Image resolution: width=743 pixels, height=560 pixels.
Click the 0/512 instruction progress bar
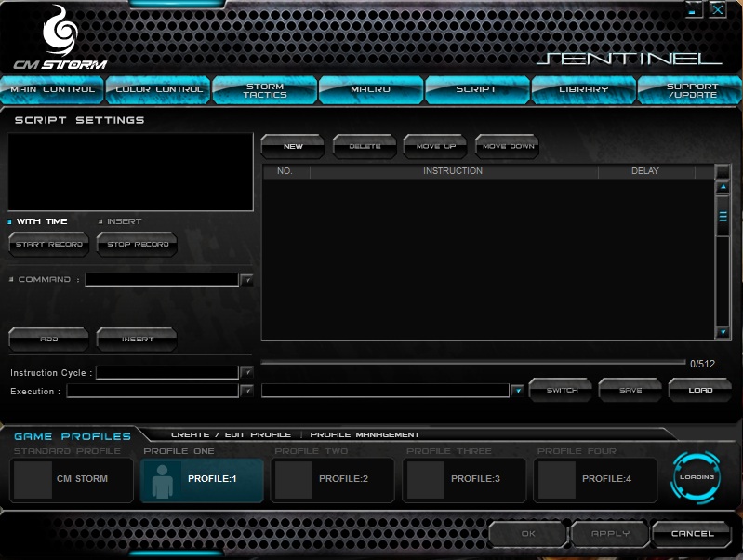pyautogui.click(x=473, y=363)
